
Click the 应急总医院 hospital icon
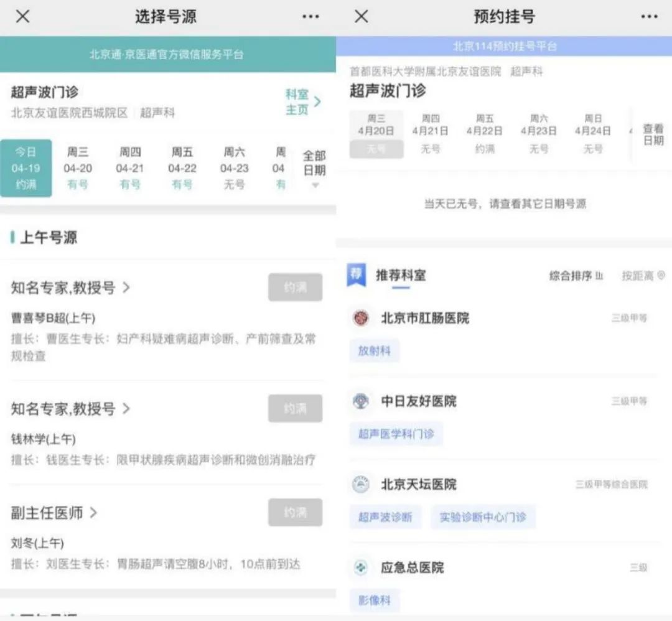tap(360, 567)
